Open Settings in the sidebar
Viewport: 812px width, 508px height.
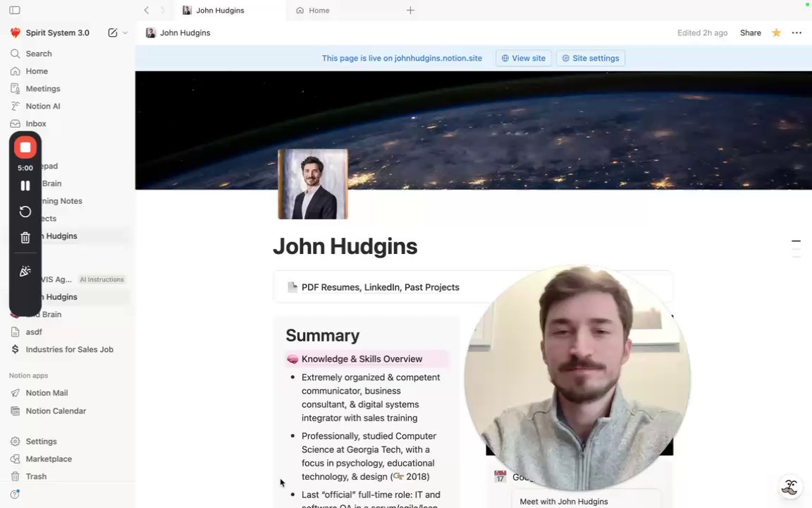[x=68, y=441]
